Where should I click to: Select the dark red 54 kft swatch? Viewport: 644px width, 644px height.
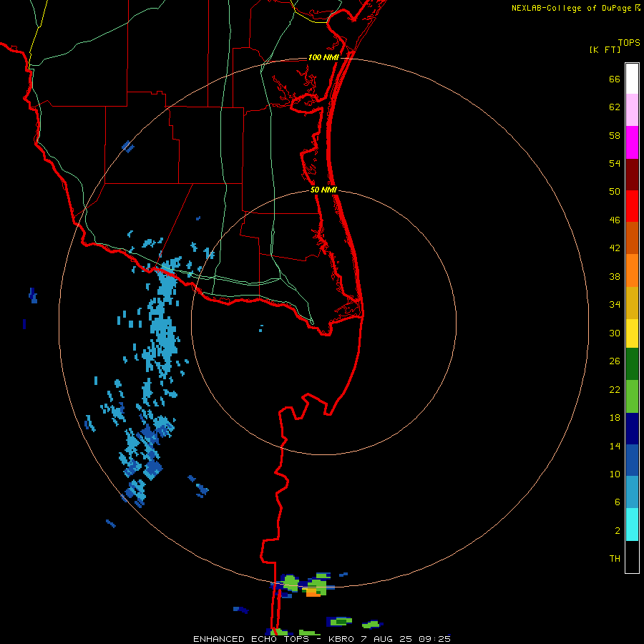[632, 175]
